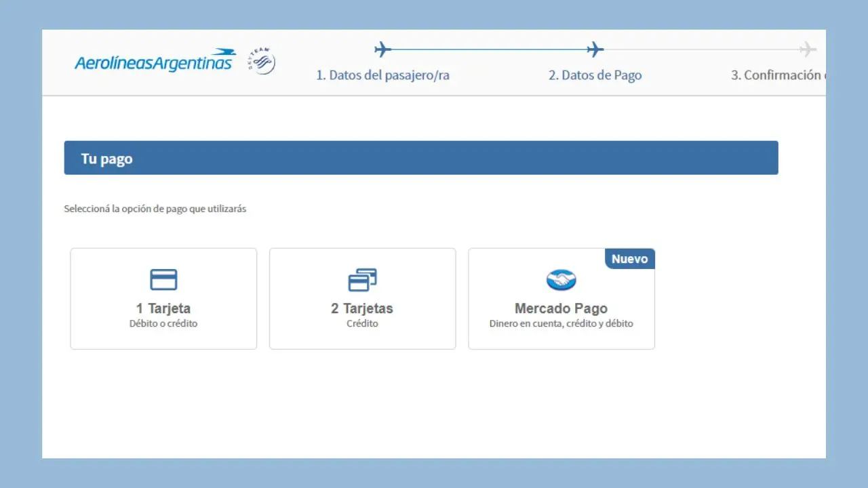Click the SkyTeam alliance emblem

[261, 61]
